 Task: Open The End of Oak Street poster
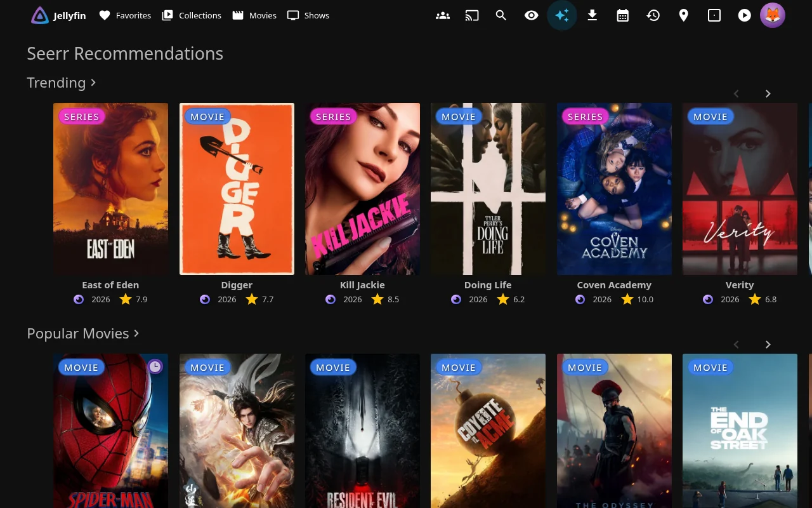740,431
